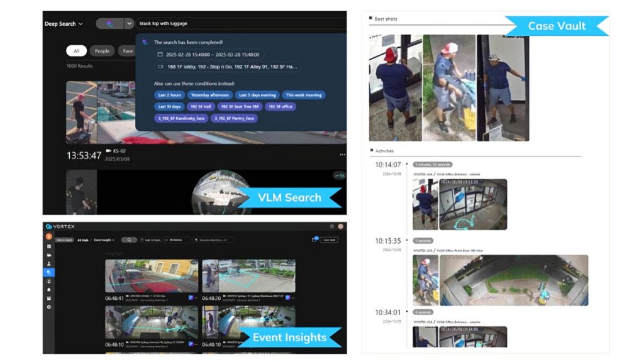This screenshot has height=362, width=644.
Task: Open the Last 12 hours time dropdown
Action: pos(150,239)
